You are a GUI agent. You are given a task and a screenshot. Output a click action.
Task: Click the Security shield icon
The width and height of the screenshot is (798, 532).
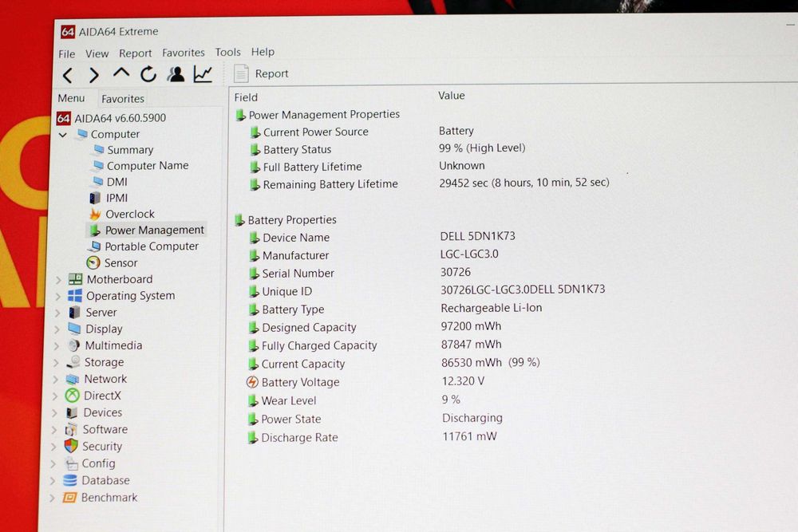(x=71, y=446)
